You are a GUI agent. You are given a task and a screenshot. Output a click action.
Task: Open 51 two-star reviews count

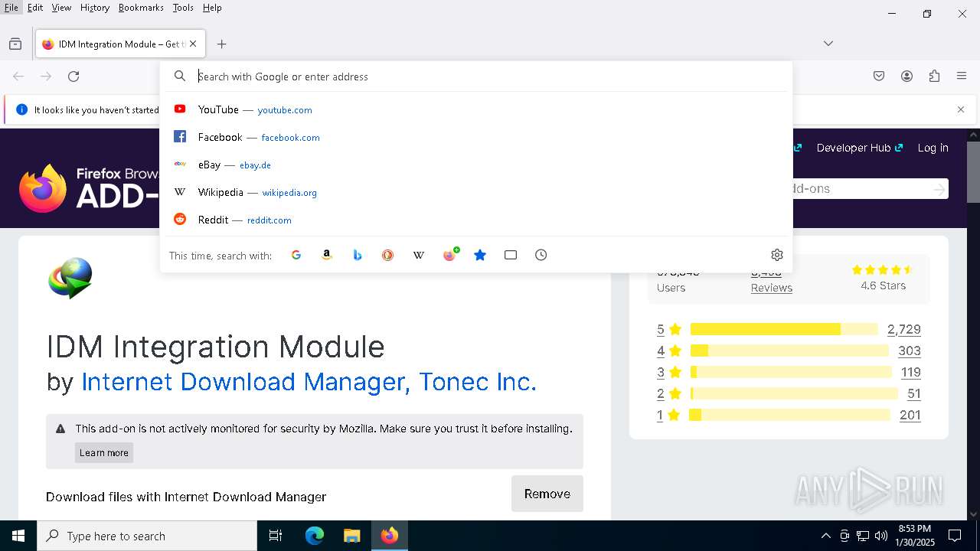coord(914,393)
